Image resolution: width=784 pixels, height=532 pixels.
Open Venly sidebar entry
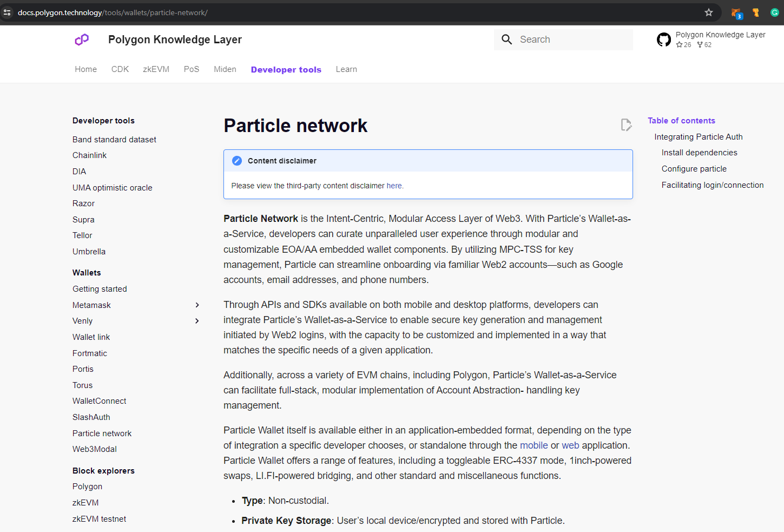[82, 321]
